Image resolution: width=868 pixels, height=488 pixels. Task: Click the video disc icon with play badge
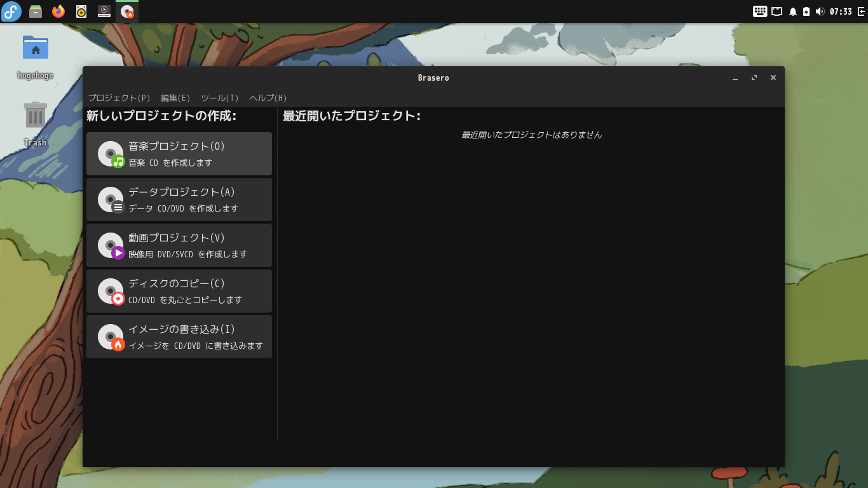pyautogui.click(x=111, y=246)
